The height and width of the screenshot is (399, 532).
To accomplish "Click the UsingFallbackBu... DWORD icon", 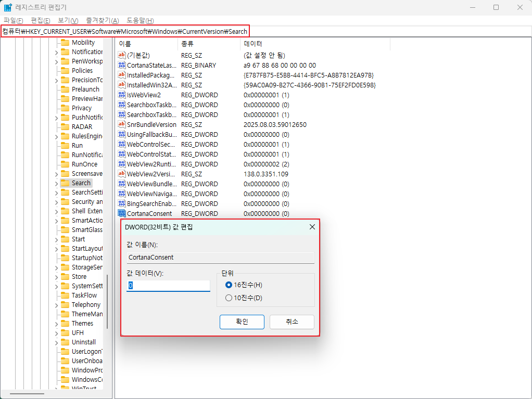I will point(122,134).
